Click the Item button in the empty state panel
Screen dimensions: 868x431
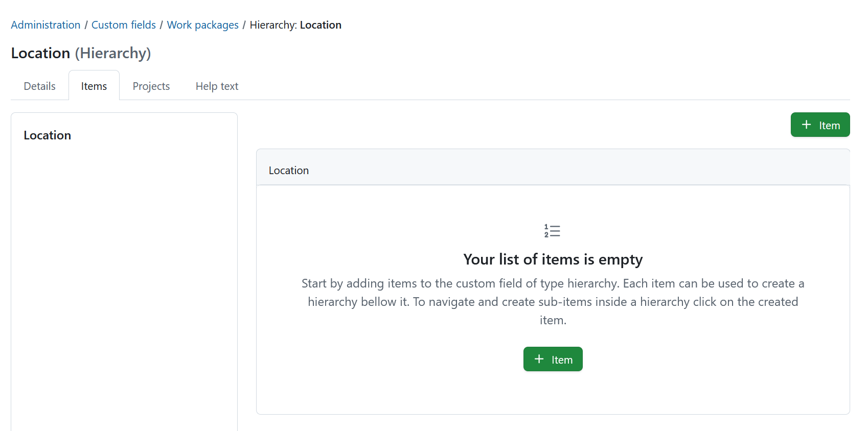pyautogui.click(x=553, y=359)
